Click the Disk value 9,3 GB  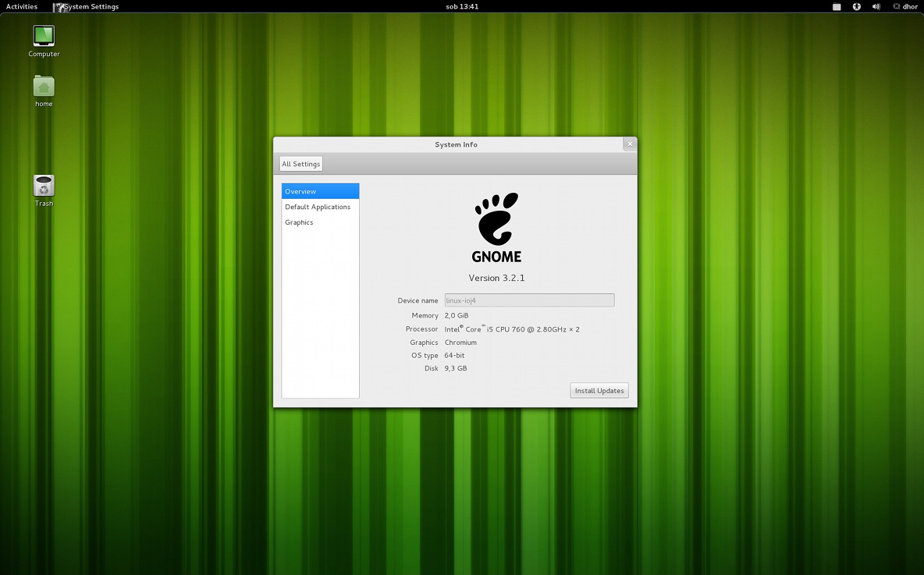pos(456,368)
